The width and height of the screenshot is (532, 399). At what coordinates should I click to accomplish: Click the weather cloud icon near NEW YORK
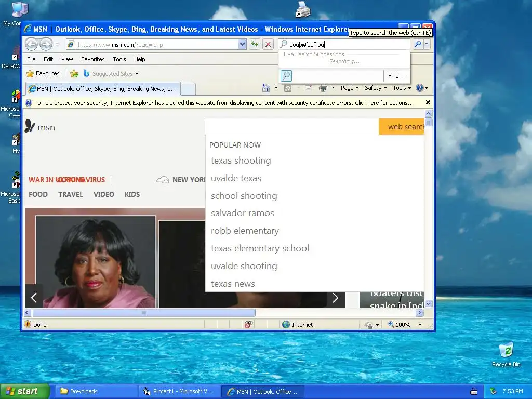click(163, 180)
